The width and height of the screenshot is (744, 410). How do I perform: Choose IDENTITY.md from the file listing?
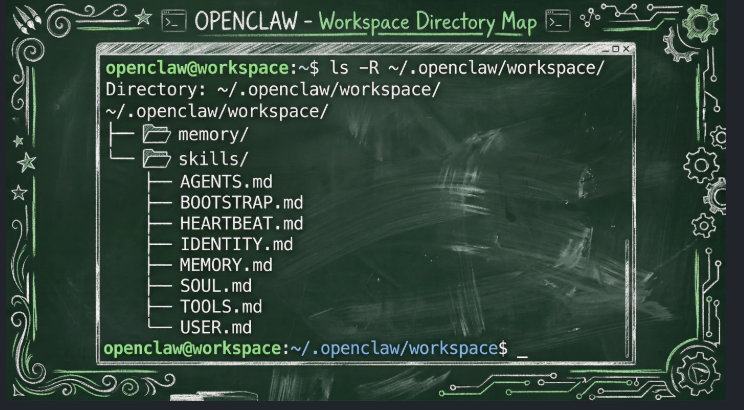click(236, 244)
